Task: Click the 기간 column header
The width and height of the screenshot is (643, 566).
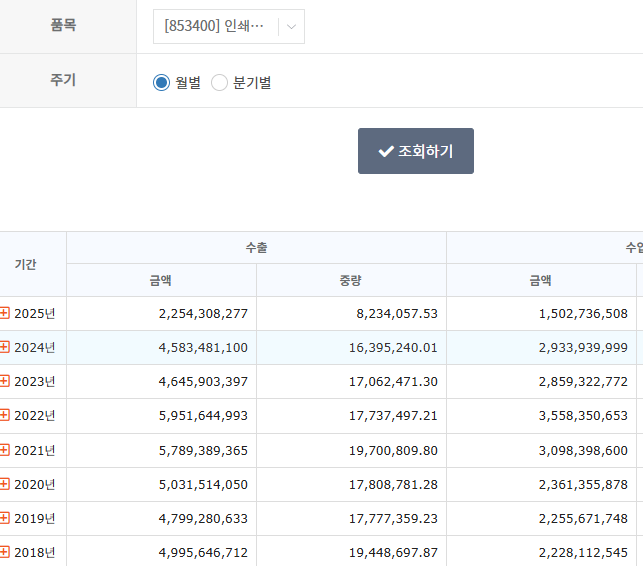Action: pos(26,264)
